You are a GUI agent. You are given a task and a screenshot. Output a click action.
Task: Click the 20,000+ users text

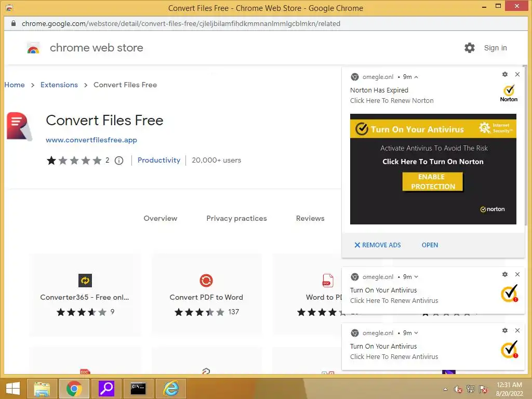click(x=217, y=160)
